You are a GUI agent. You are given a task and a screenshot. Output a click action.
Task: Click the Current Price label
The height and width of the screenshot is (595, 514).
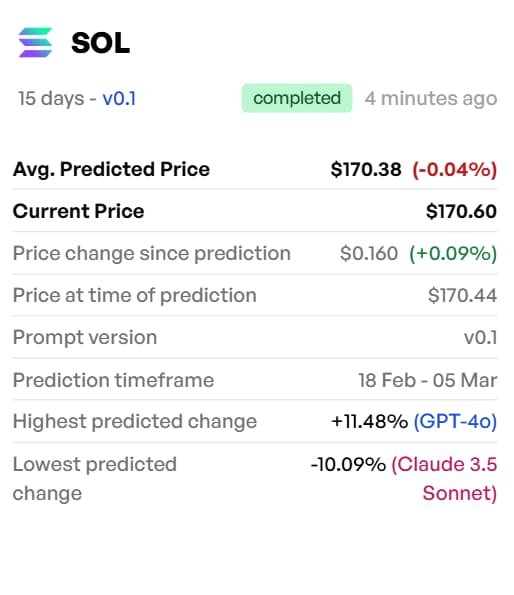tap(79, 211)
